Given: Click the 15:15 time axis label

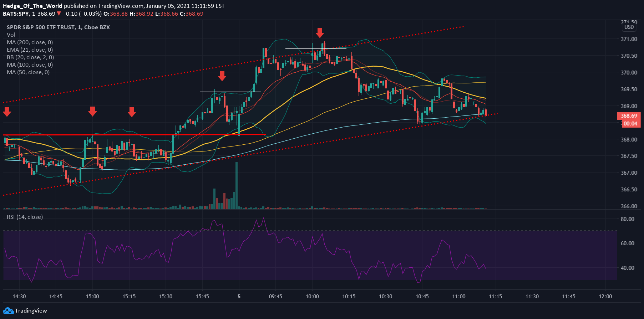Looking at the screenshot, I should coord(129,297).
